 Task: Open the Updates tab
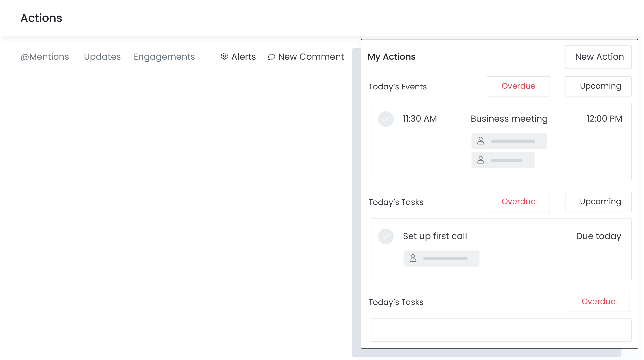click(x=102, y=57)
